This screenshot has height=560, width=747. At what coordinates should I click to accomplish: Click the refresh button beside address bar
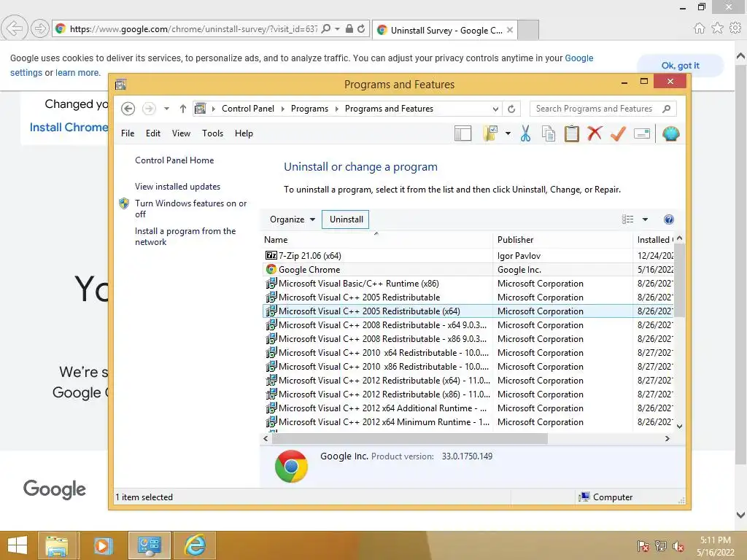511,109
